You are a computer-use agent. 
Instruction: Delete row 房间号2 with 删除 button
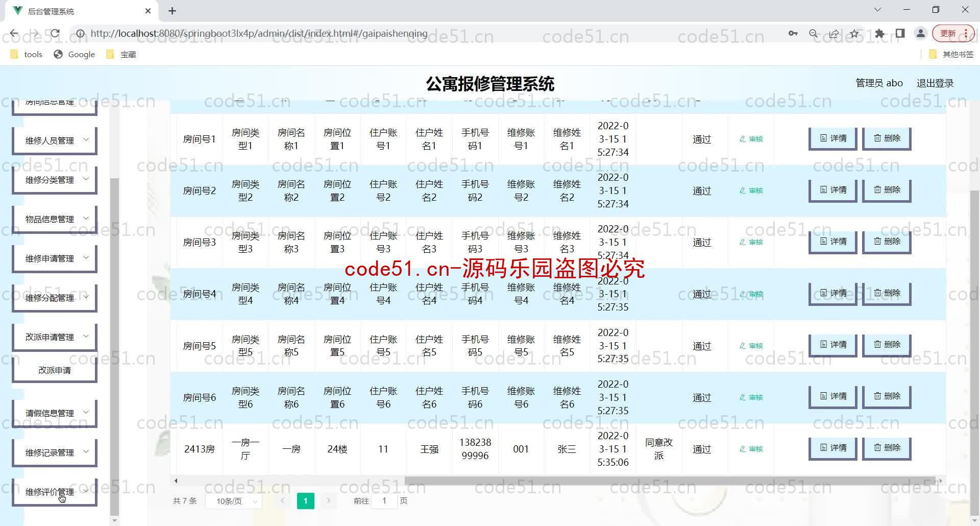point(887,190)
